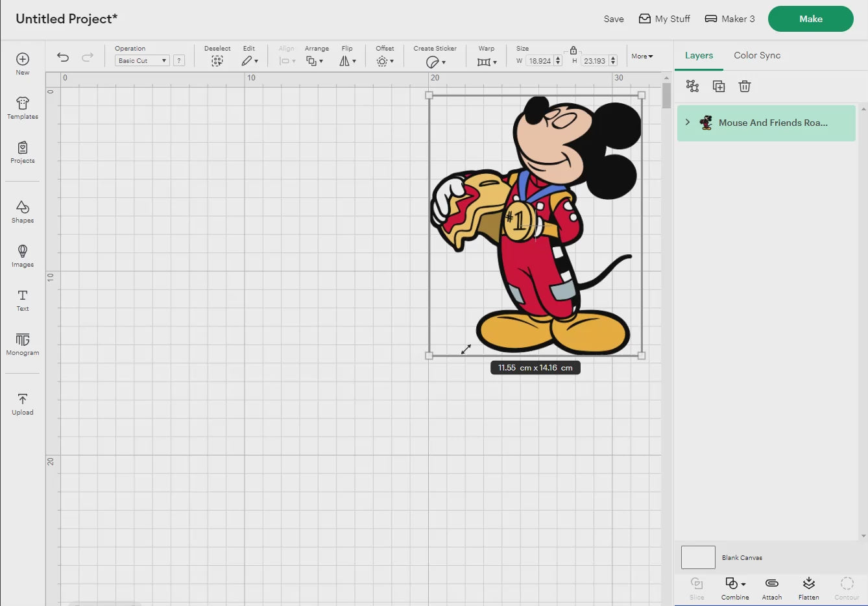
Task: Open the Flip dropdown
Action: click(348, 61)
